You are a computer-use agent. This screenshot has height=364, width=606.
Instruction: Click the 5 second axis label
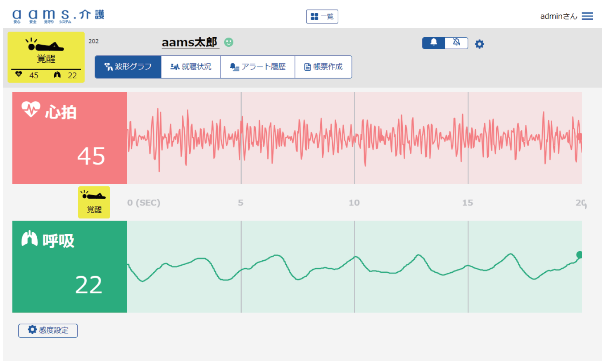point(241,203)
